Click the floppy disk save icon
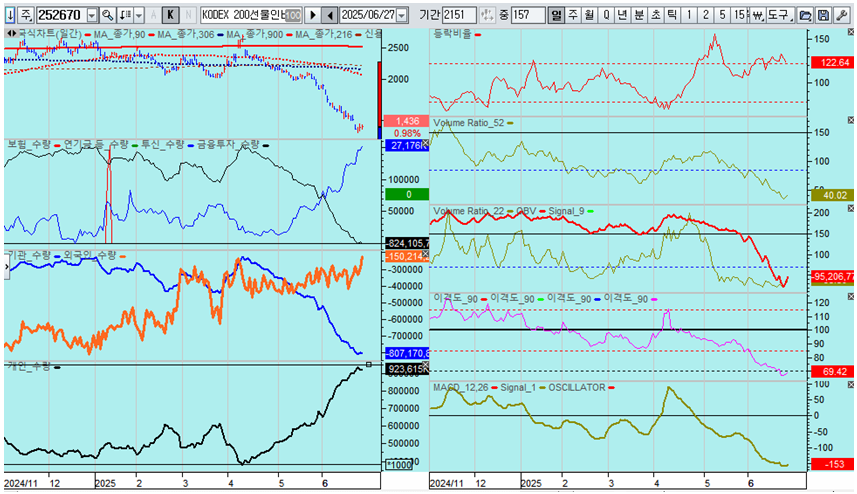857x494 pixels. tap(822, 16)
